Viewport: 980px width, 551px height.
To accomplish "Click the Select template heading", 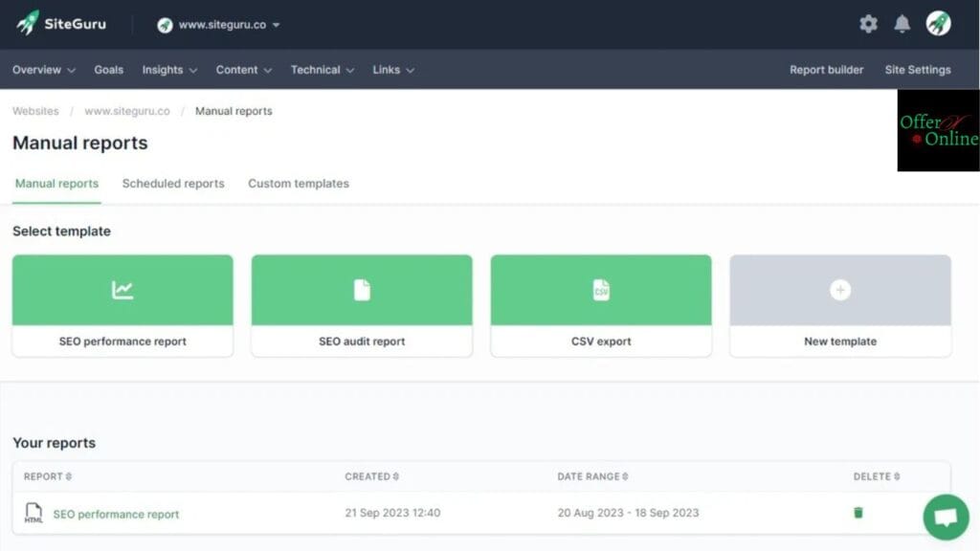I will [x=61, y=231].
